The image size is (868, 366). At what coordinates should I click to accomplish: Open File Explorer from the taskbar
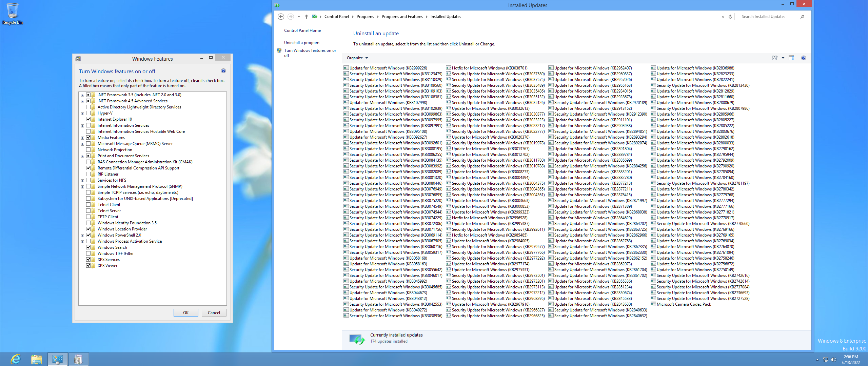[36, 359]
